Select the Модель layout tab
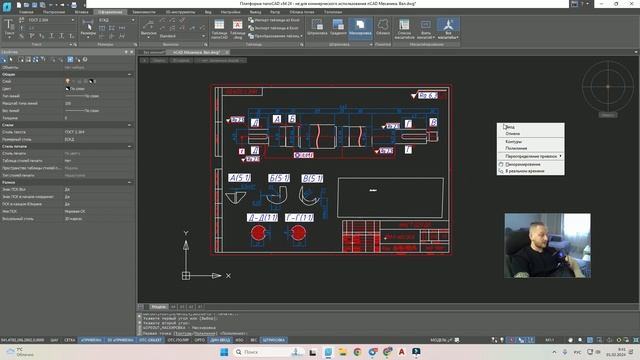 click(x=158, y=307)
